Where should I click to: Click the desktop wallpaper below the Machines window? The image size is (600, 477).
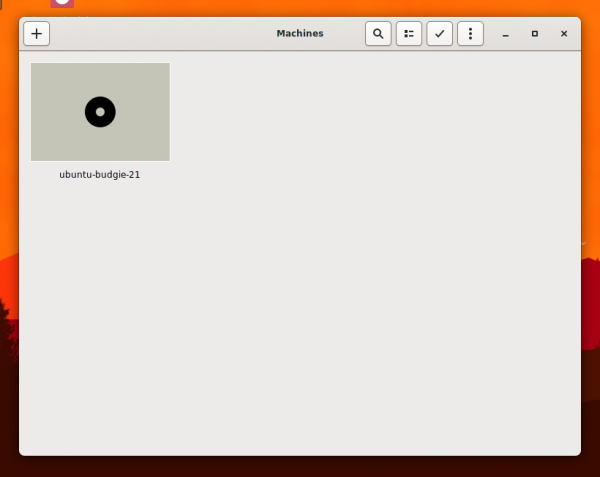coord(300,467)
